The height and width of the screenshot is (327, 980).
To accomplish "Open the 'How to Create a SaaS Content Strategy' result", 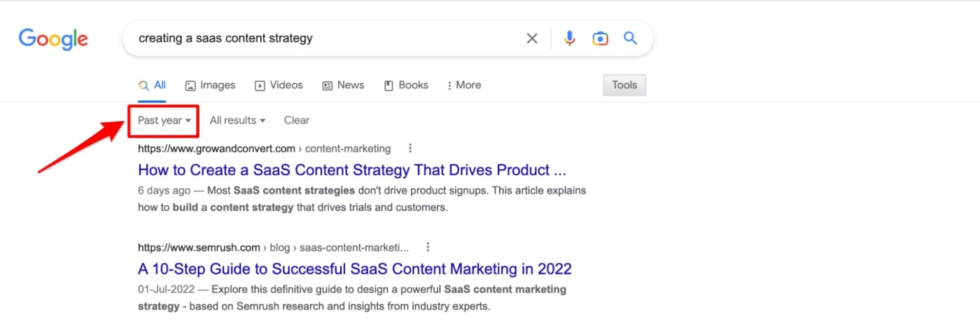I will click(352, 170).
